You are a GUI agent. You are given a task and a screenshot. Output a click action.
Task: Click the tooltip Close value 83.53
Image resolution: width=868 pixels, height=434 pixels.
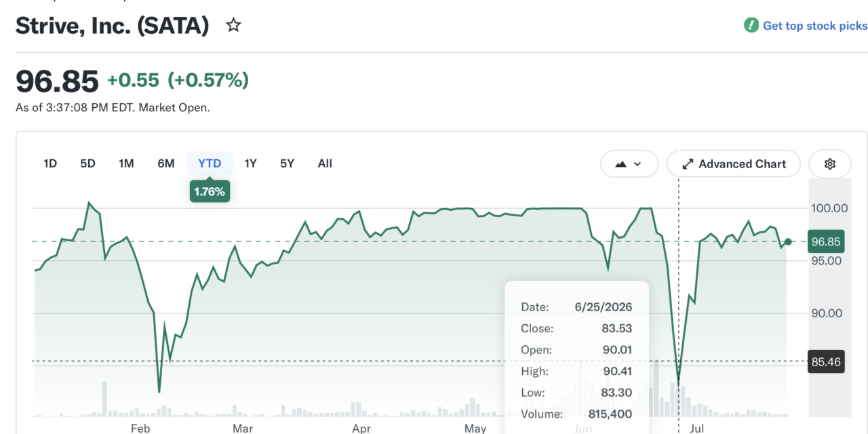click(616, 328)
